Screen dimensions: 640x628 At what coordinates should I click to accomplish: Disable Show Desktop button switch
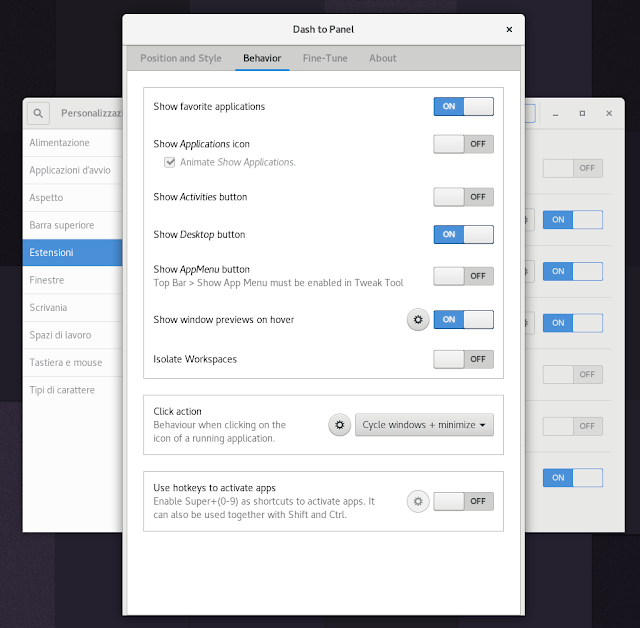[x=464, y=235]
